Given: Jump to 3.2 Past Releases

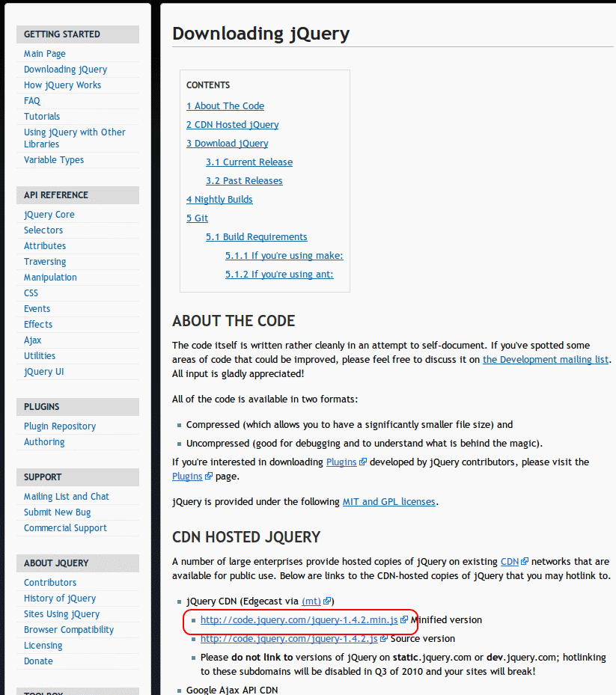Looking at the screenshot, I should pos(244,181).
